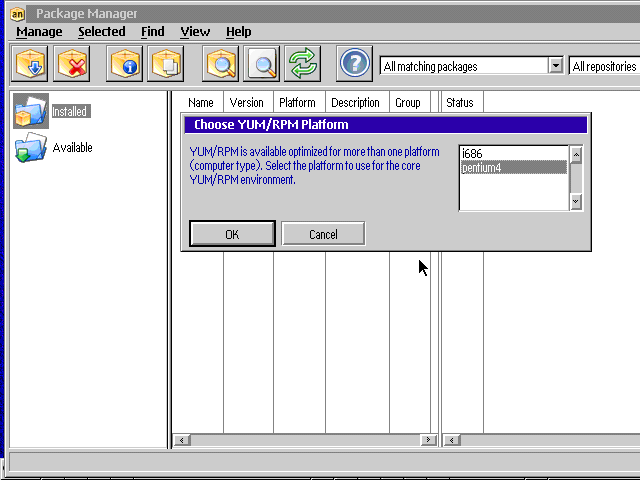Sort by the Description column header
The image size is (640, 480).
(x=355, y=102)
